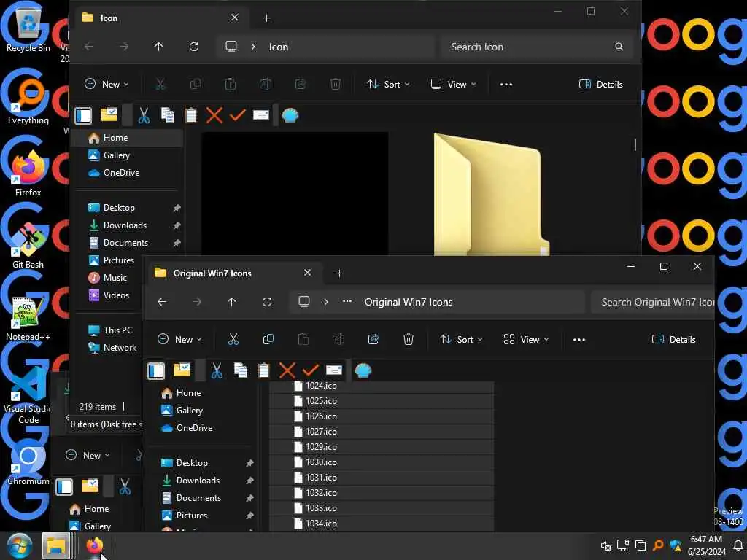Close the Original Win7 Icons tab

(x=307, y=273)
